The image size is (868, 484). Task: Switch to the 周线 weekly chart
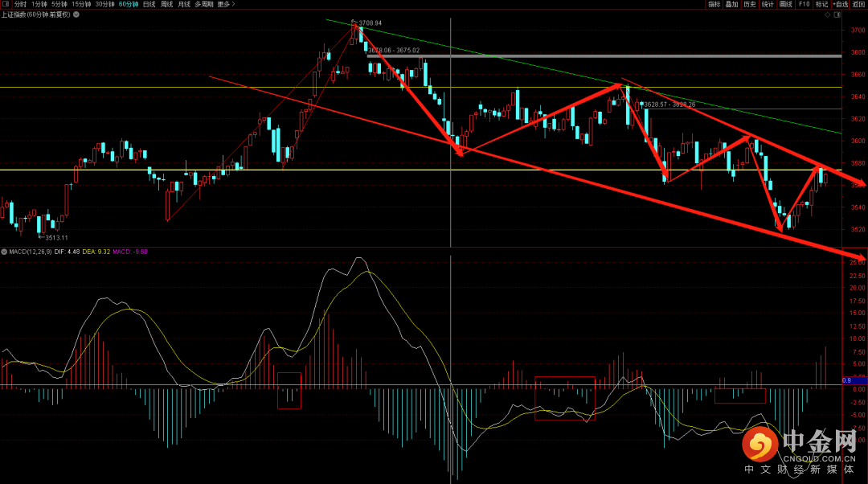click(166, 4)
